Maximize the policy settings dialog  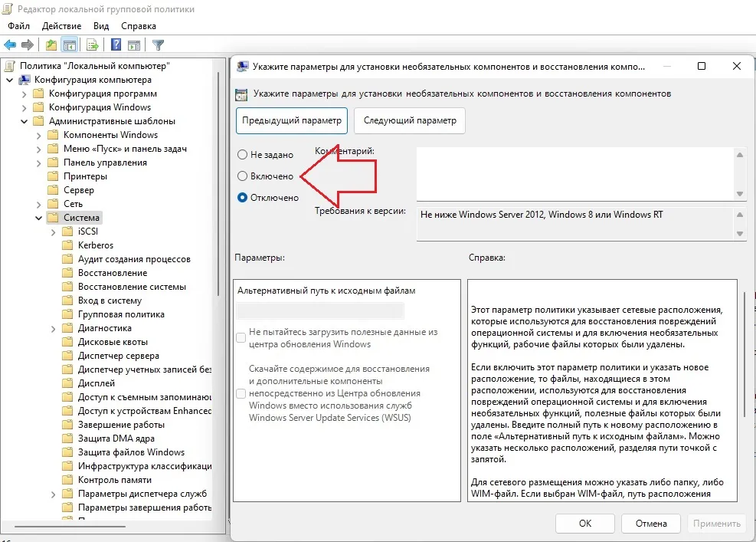click(x=702, y=66)
